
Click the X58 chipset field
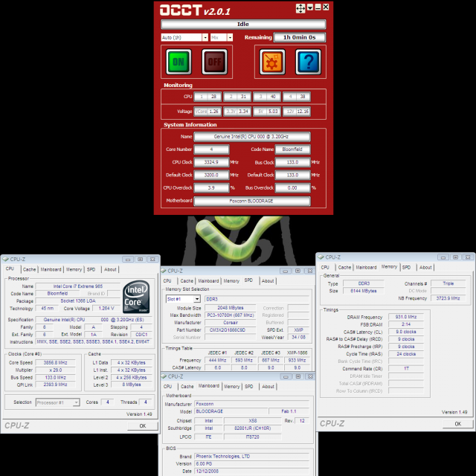pos(253,421)
